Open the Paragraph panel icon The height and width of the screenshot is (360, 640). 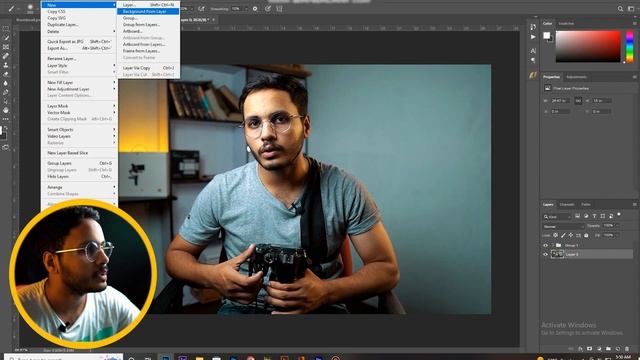click(x=533, y=60)
